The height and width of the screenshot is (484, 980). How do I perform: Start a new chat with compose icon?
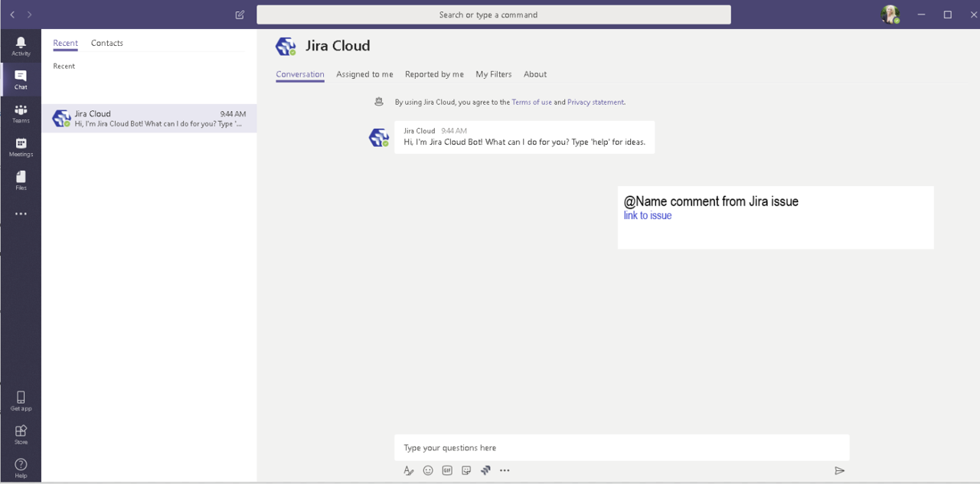(240, 15)
